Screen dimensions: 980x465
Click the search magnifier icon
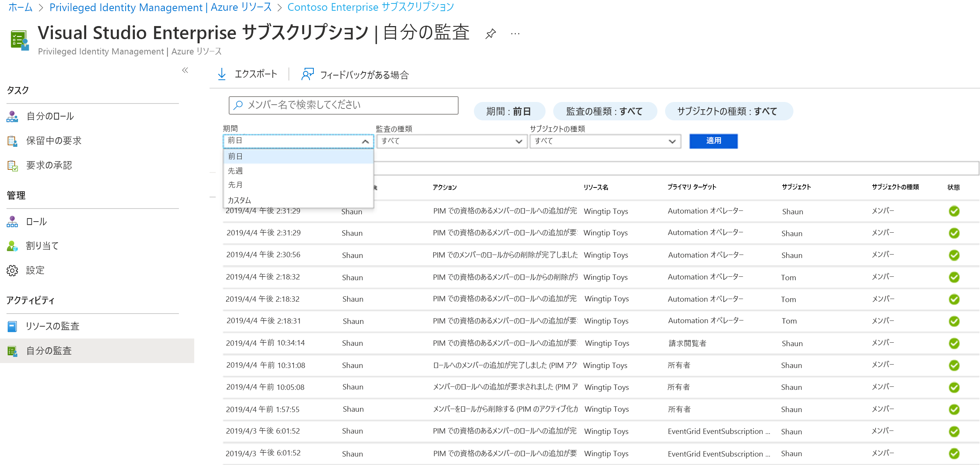point(238,105)
